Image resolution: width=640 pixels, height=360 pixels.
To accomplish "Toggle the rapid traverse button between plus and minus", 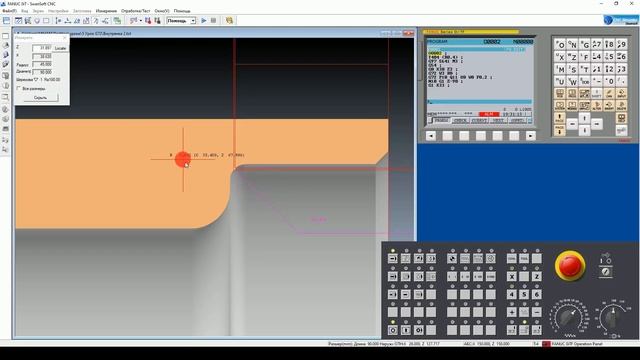I will click(524, 312).
